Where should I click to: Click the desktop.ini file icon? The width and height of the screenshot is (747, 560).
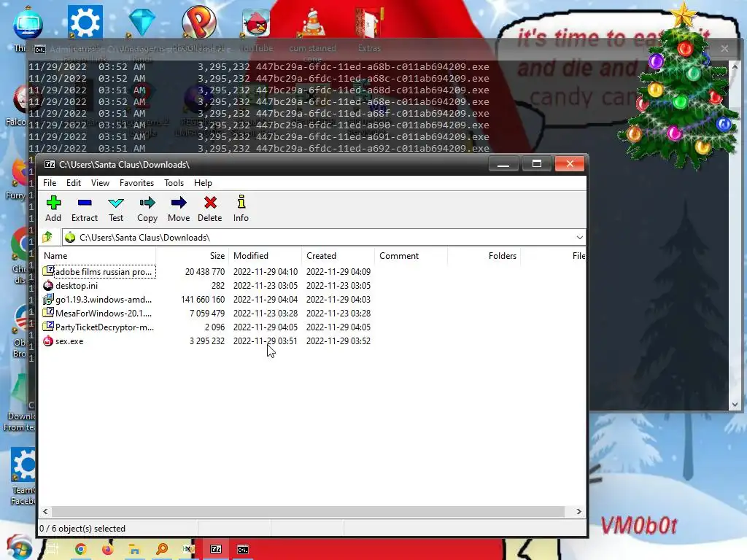48,286
